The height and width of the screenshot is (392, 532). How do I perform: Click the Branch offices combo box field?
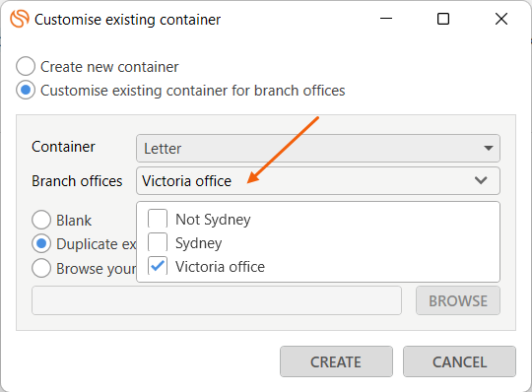(318, 181)
